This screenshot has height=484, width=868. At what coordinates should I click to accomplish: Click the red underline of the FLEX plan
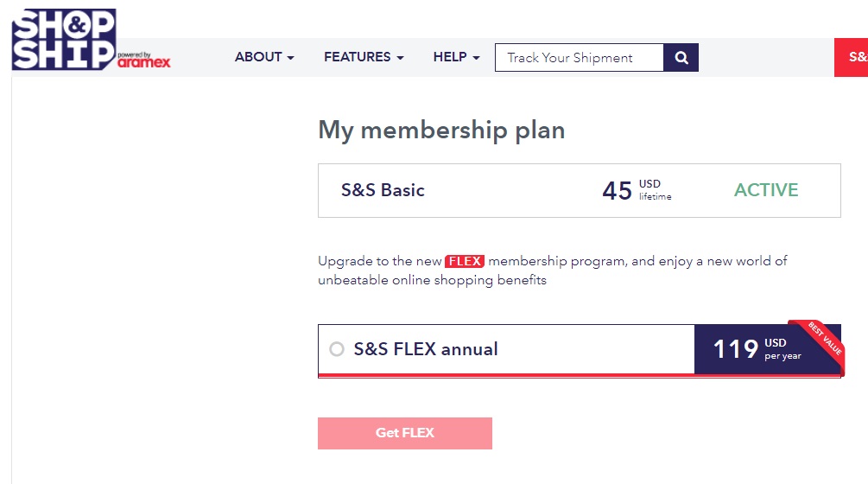click(505, 375)
